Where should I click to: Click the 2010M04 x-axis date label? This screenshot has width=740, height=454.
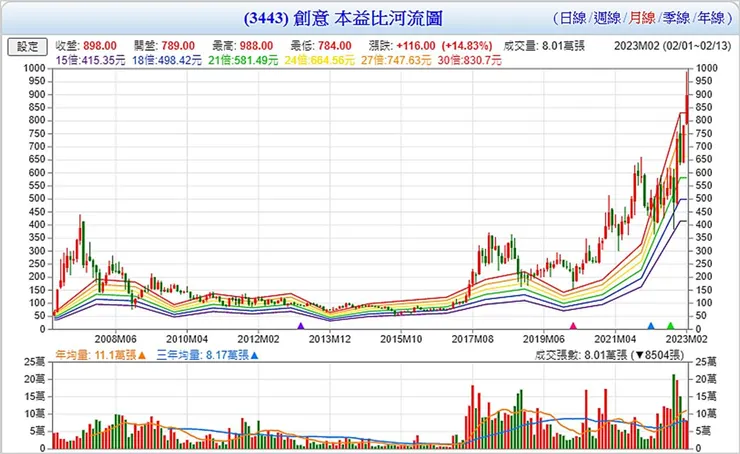[187, 339]
